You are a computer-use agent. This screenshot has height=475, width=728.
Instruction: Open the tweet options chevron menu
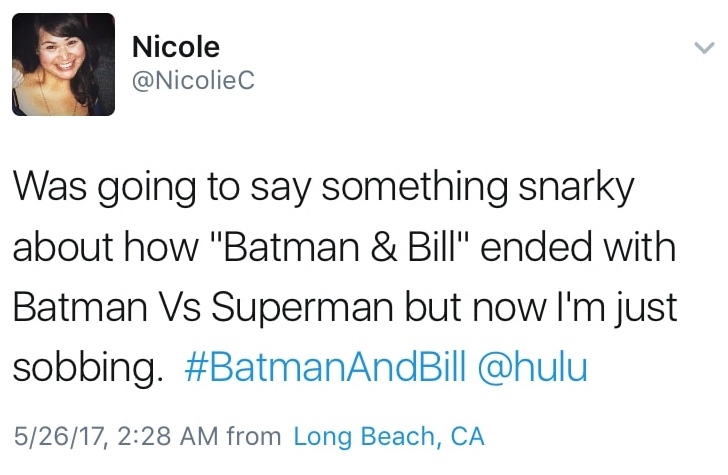(704, 47)
